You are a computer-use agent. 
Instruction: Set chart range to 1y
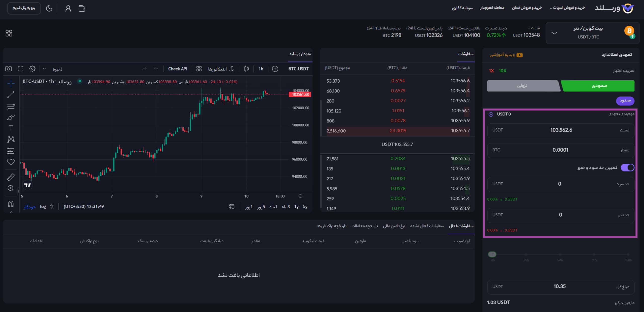296,206
